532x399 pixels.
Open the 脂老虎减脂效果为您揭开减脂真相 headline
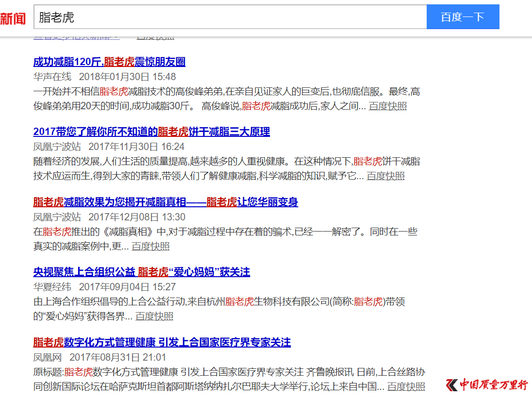166,202
